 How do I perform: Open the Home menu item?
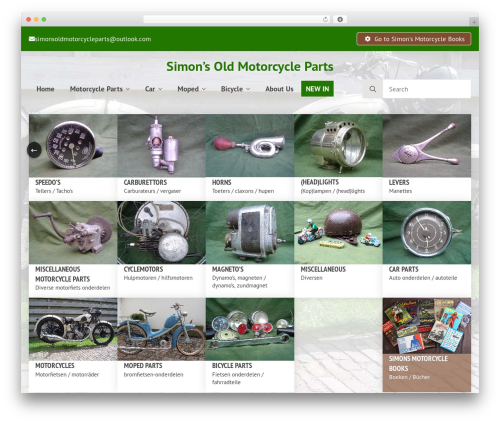click(45, 89)
